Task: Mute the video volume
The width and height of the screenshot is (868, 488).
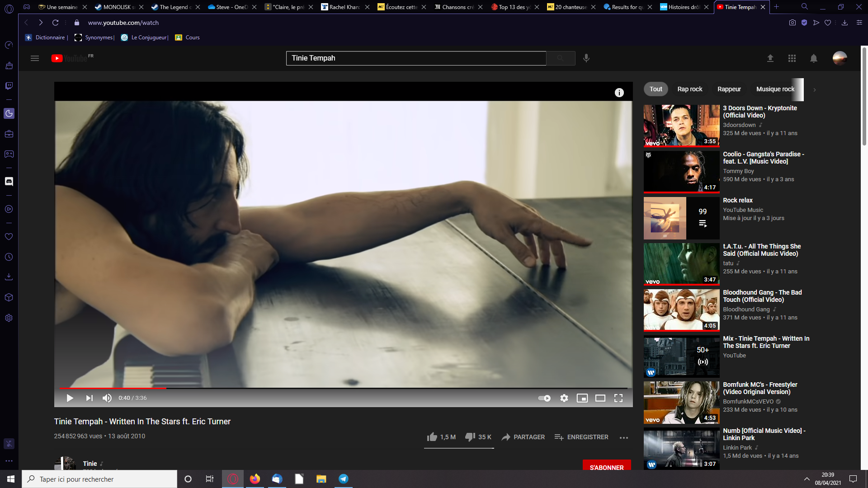Action: (107, 398)
